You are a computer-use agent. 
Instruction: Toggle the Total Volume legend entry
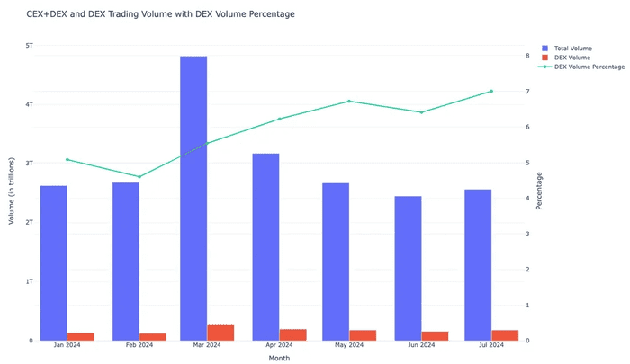[x=566, y=49]
